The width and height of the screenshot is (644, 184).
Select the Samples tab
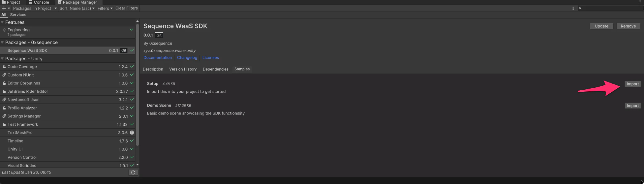[x=242, y=69]
